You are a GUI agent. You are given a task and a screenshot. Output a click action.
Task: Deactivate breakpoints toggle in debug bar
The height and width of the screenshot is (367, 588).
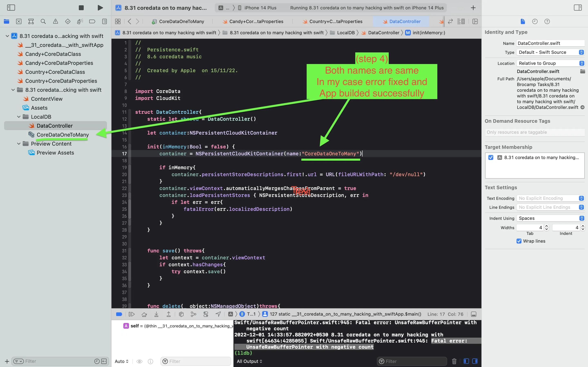[x=119, y=314]
